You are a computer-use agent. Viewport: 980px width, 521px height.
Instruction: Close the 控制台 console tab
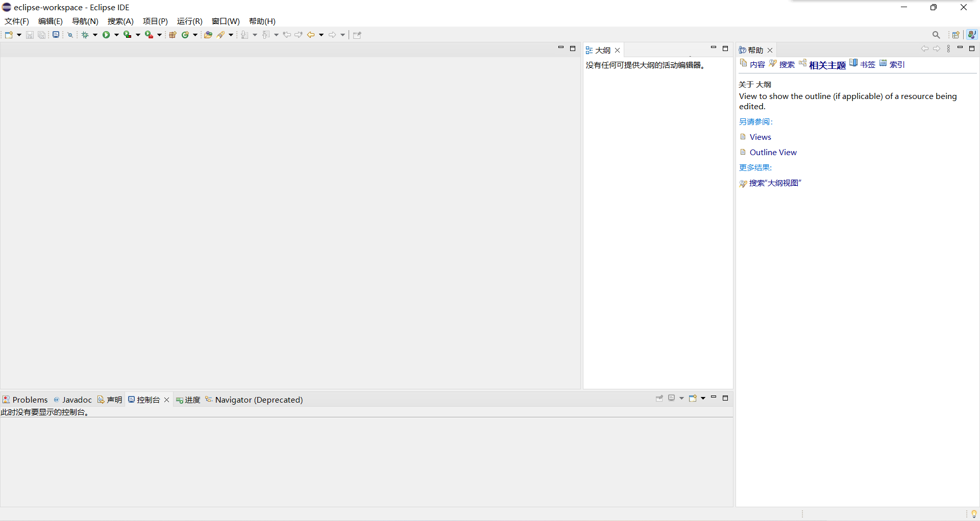point(167,400)
